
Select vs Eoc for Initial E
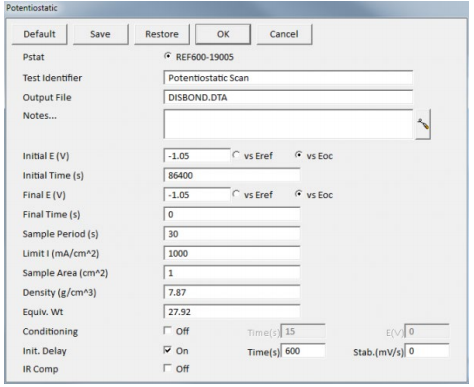click(299, 155)
